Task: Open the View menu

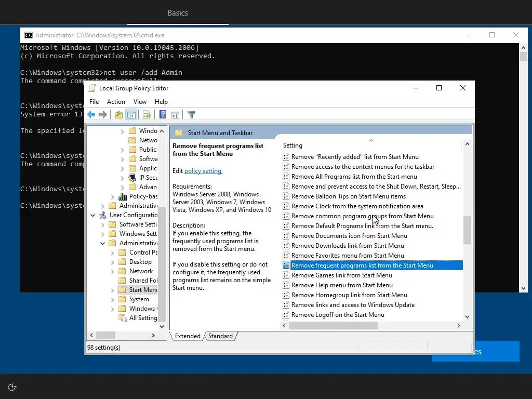Action: click(140, 102)
